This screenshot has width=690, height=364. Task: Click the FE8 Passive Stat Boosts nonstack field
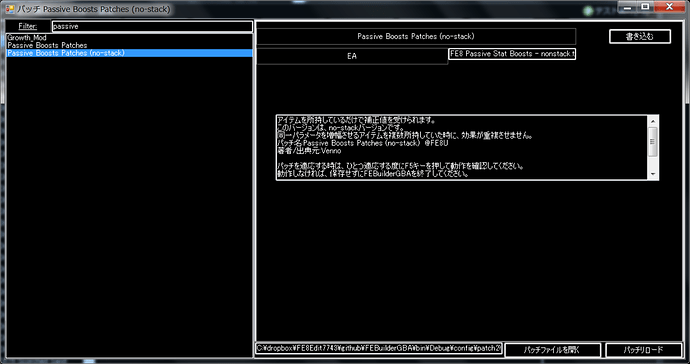click(512, 54)
